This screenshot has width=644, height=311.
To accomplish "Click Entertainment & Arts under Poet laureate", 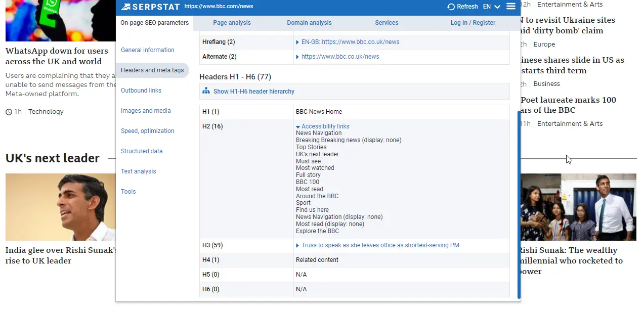I will [x=570, y=124].
